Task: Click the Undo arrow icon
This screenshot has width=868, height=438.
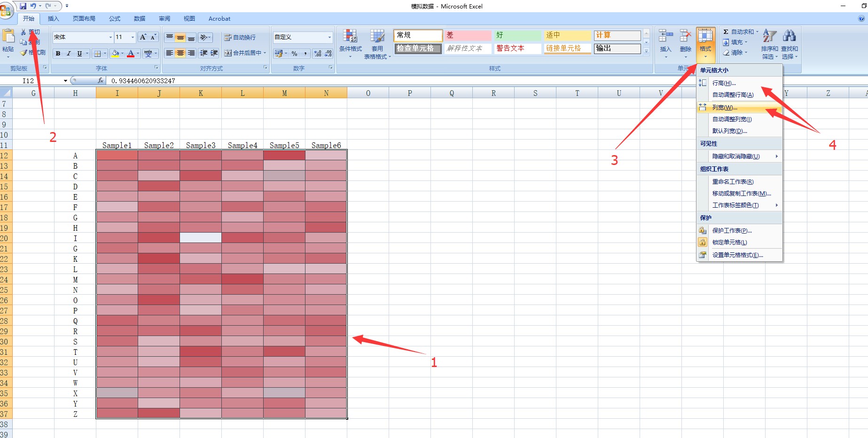Action: (33, 6)
